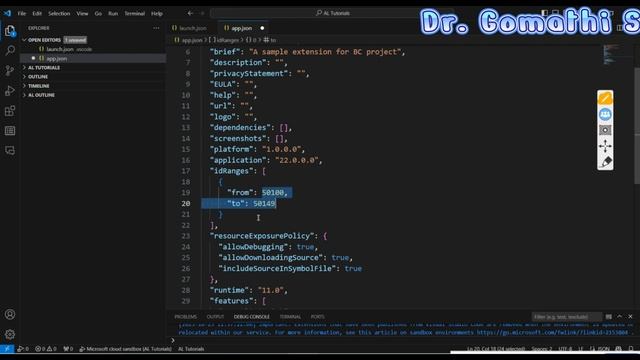
Task: Click the line and column status indicator
Action: pos(496,349)
